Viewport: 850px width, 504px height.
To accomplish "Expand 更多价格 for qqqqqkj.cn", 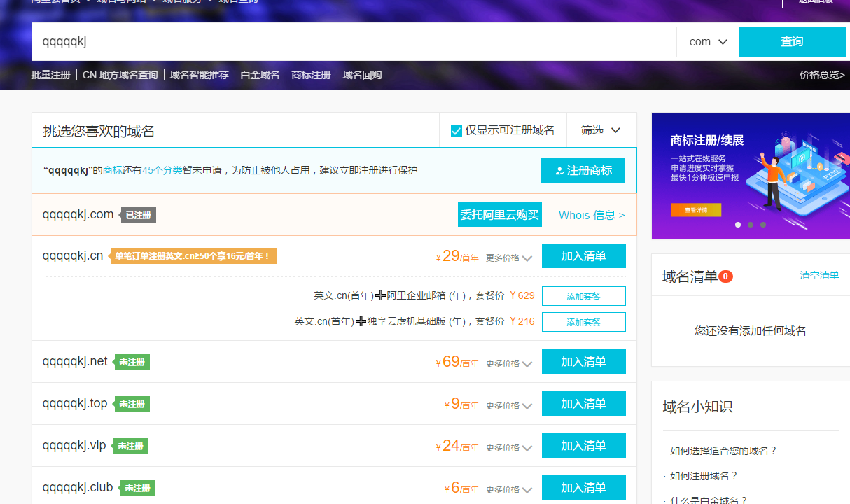I will 509,258.
